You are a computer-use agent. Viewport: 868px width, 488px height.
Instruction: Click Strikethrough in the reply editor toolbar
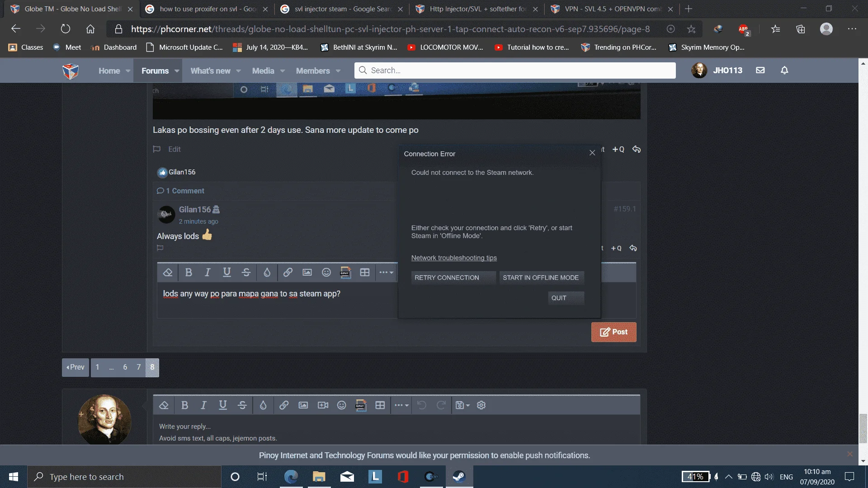(242, 405)
